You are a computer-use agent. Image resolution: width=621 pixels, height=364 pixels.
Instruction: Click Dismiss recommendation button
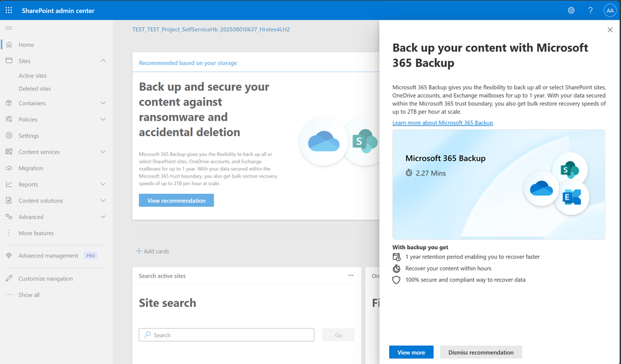pos(481,352)
